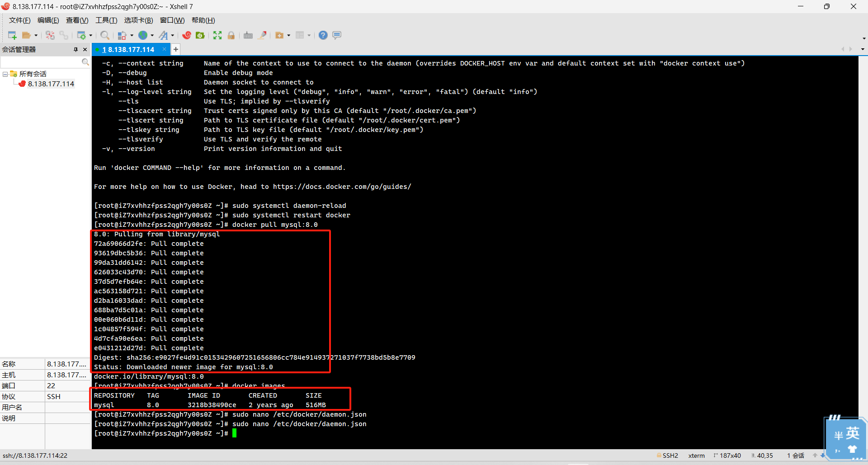Click the 名称 property label
This screenshot has height=465, width=868.
click(9, 364)
